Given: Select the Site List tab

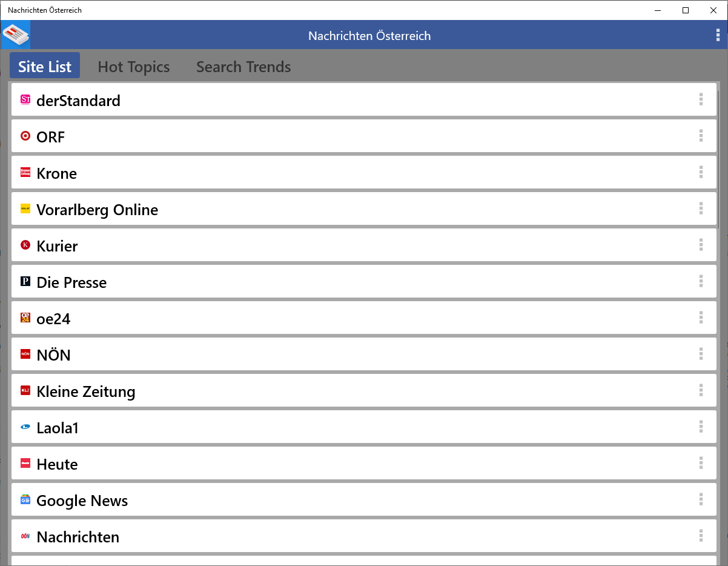Looking at the screenshot, I should point(45,65).
